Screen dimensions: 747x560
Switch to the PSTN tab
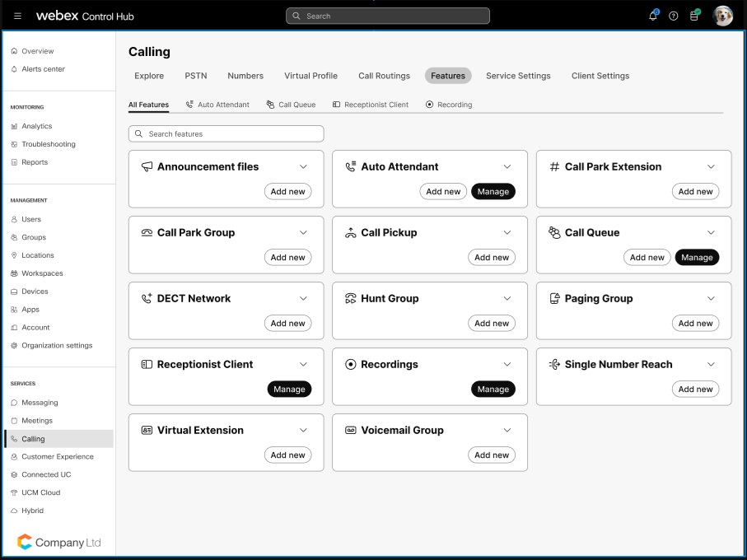point(196,76)
